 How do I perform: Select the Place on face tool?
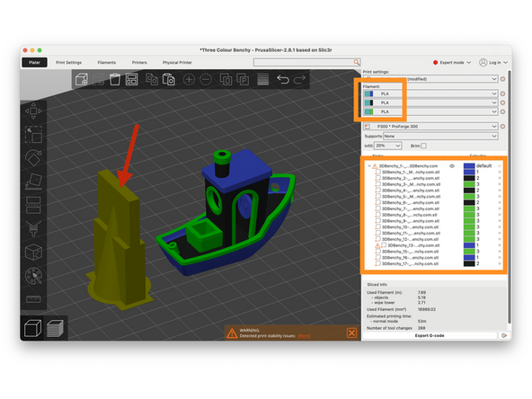tap(33, 182)
